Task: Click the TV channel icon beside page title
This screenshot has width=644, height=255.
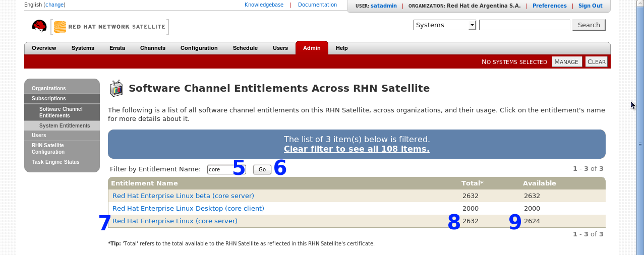Action: tap(116, 88)
